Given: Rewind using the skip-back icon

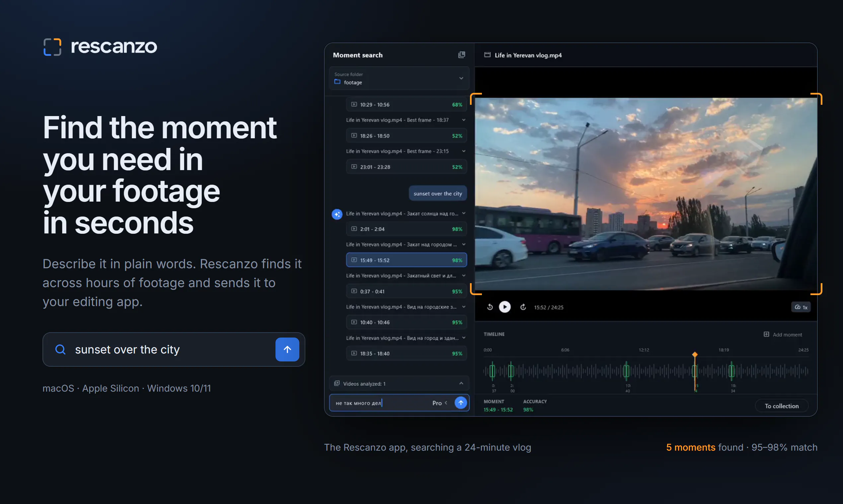Looking at the screenshot, I should 490,307.
